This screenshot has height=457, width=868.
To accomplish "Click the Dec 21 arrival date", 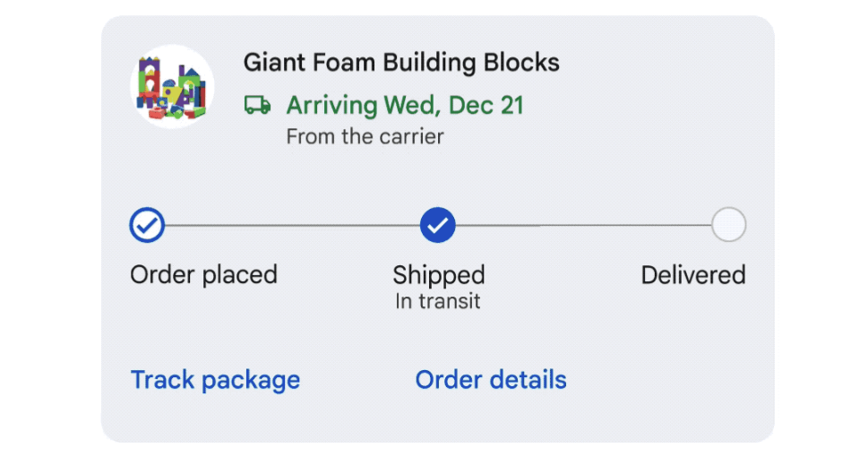I will pyautogui.click(x=486, y=105).
